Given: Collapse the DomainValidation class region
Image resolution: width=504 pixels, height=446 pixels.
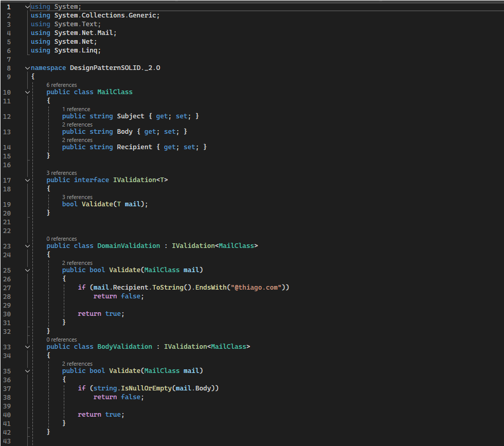Looking at the screenshot, I should tap(27, 246).
